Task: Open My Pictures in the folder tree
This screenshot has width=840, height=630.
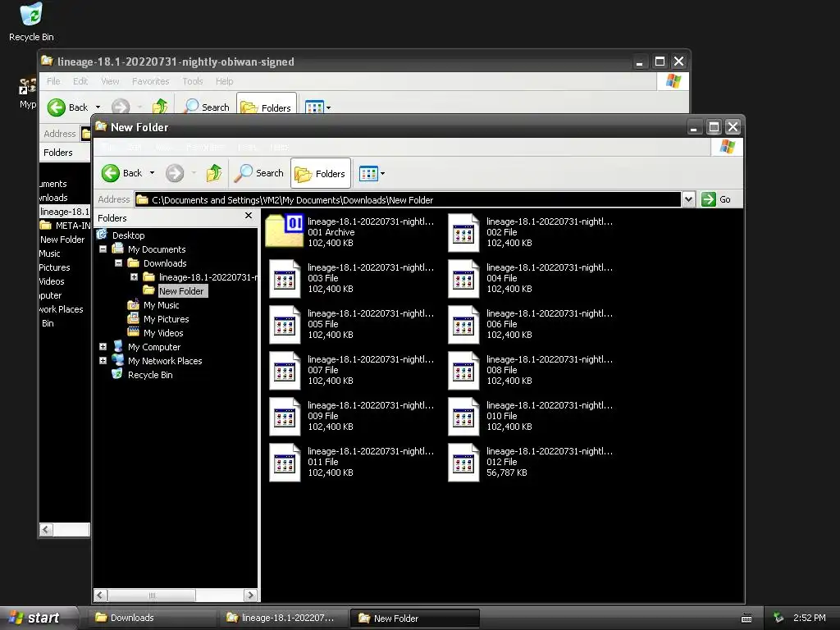Action: tap(166, 319)
